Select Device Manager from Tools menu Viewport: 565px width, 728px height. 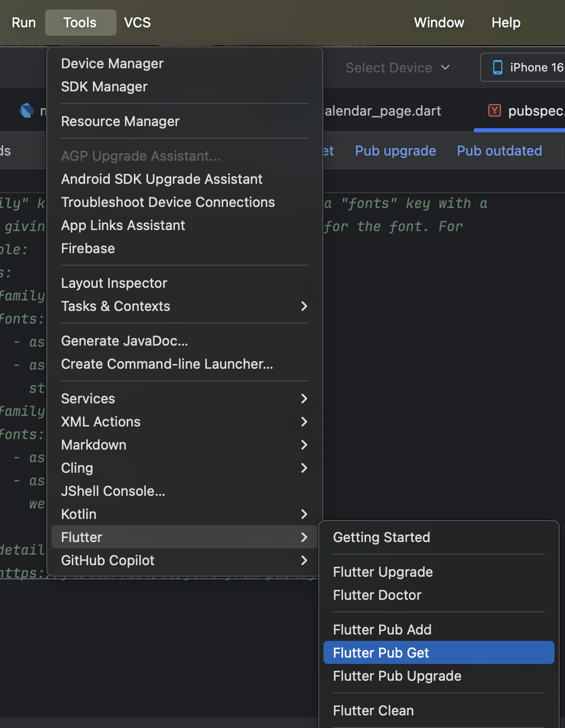click(x=185, y=64)
